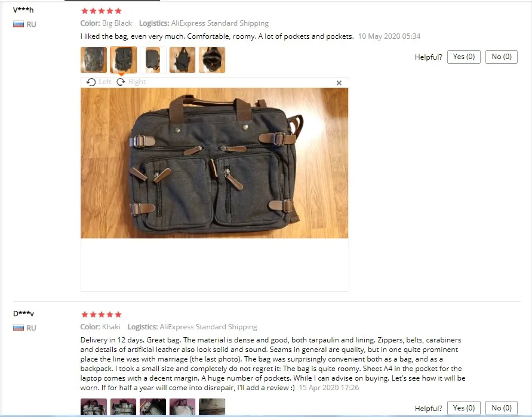Open the first thumbnail in V***h's review
Image resolution: width=532 pixels, height=417 pixels.
(94, 60)
